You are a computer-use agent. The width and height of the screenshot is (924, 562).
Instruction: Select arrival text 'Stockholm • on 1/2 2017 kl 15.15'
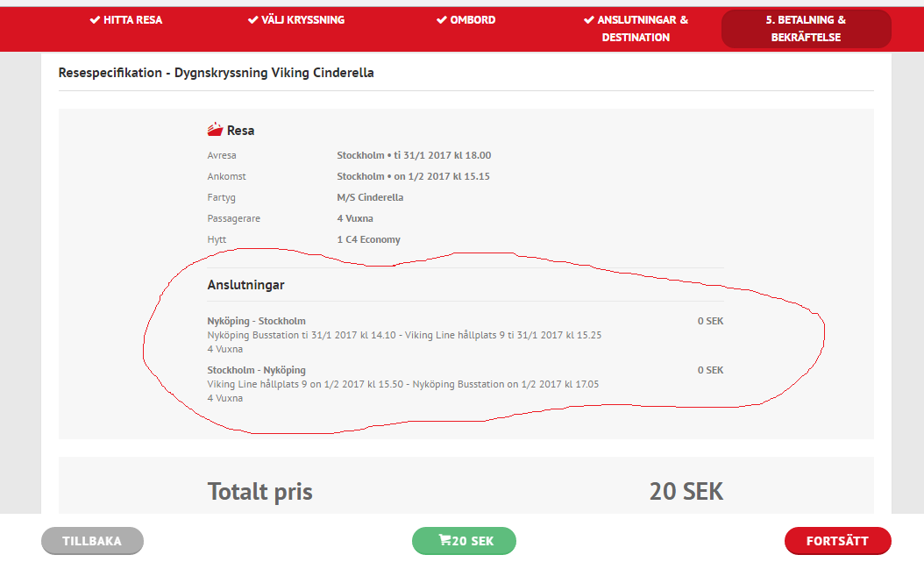(x=413, y=176)
